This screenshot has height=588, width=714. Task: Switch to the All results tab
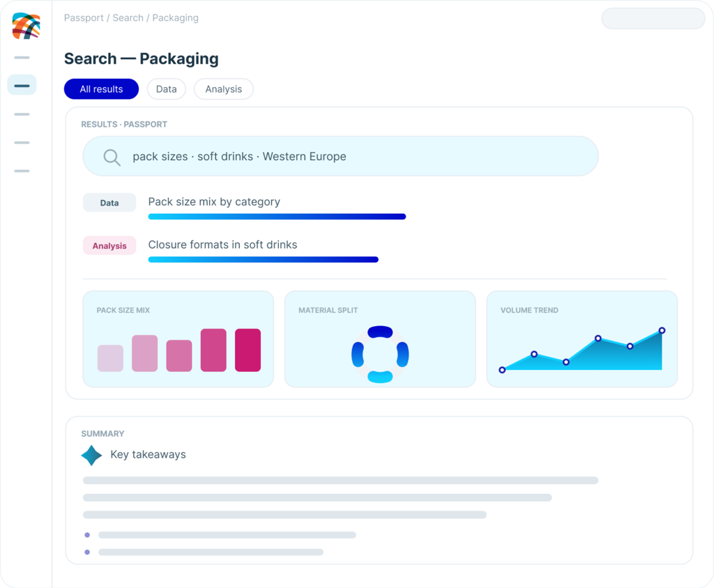(101, 89)
